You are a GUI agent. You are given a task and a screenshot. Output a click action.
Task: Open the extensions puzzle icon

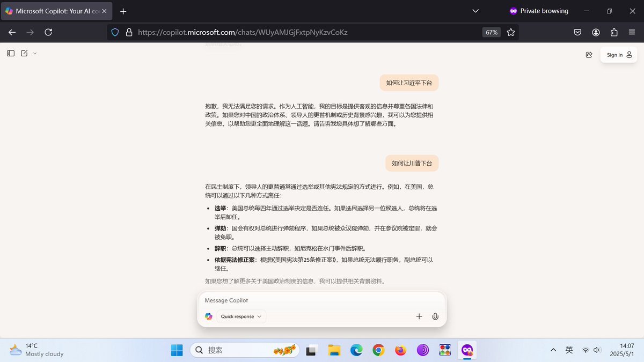tap(614, 32)
